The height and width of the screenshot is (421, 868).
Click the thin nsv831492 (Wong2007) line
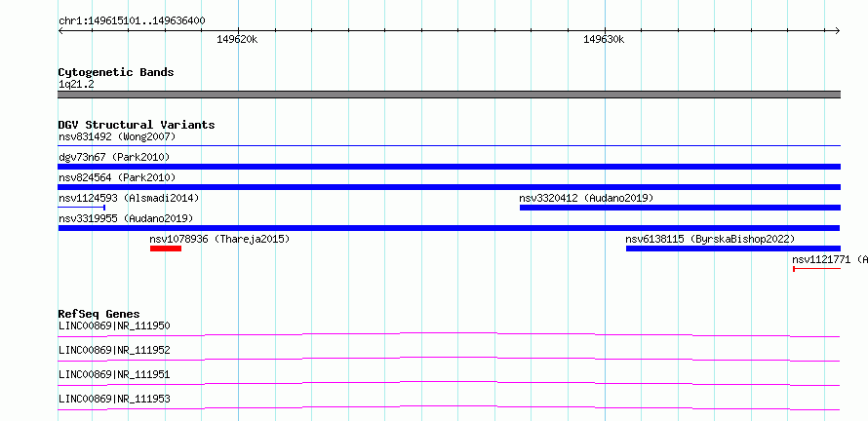click(x=449, y=145)
